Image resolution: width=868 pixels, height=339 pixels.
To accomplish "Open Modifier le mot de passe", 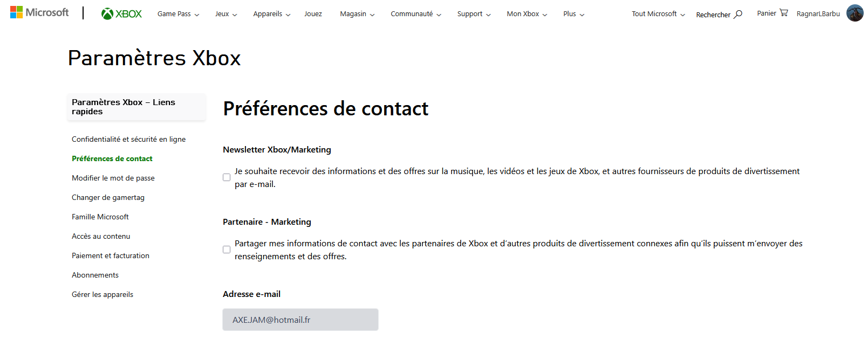I will [x=113, y=178].
